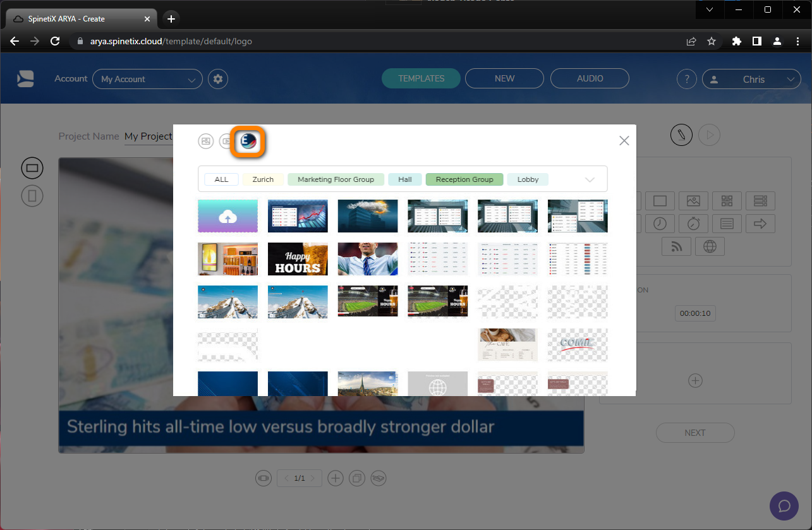Select the text widget icon
812x530 pixels.
click(x=727, y=223)
